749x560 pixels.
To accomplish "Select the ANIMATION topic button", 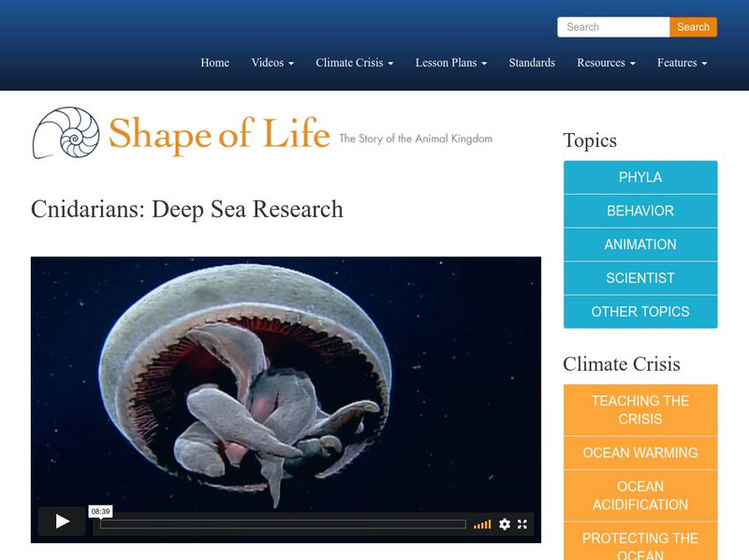I will pyautogui.click(x=639, y=244).
